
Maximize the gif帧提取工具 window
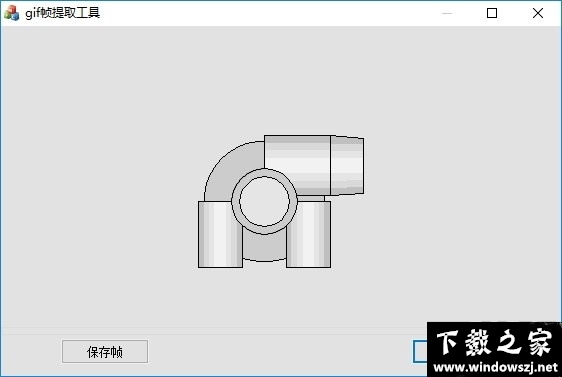[x=492, y=13]
